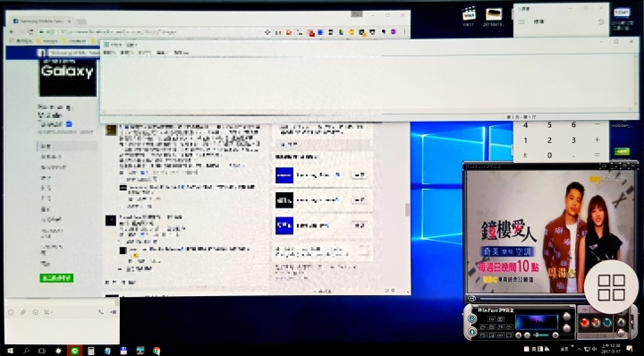The height and width of the screenshot is (356, 644).
Task: Click the Chrome address bar
Action: (x=150, y=31)
